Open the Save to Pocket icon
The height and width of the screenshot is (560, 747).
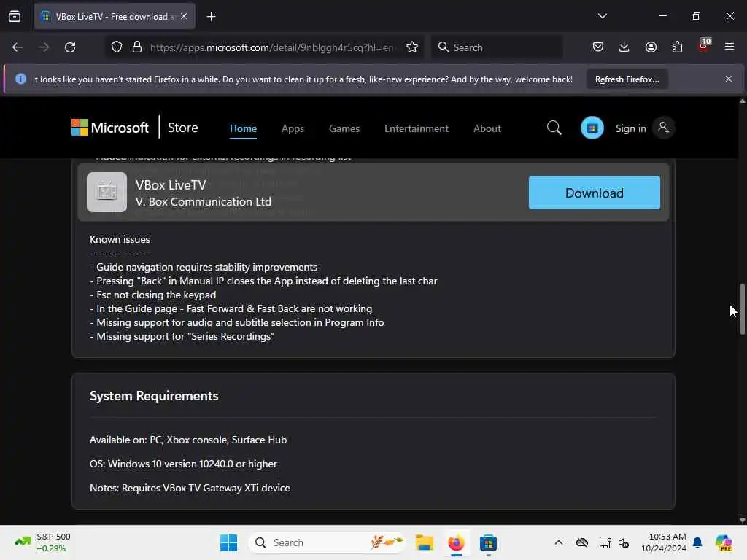(598, 47)
